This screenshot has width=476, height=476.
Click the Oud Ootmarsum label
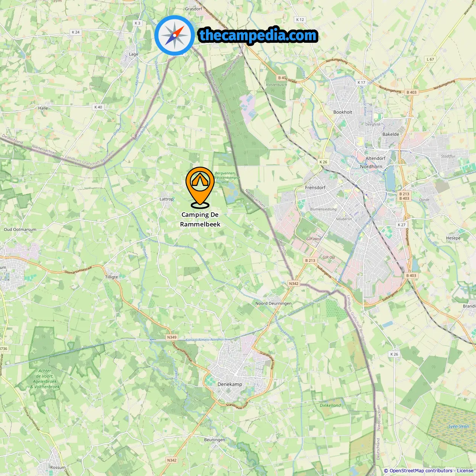pos(20,229)
